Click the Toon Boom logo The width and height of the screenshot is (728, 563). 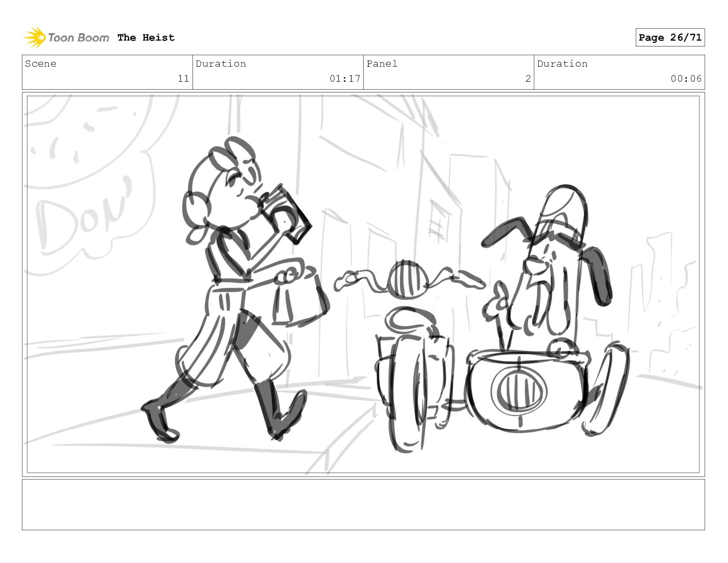(x=66, y=38)
